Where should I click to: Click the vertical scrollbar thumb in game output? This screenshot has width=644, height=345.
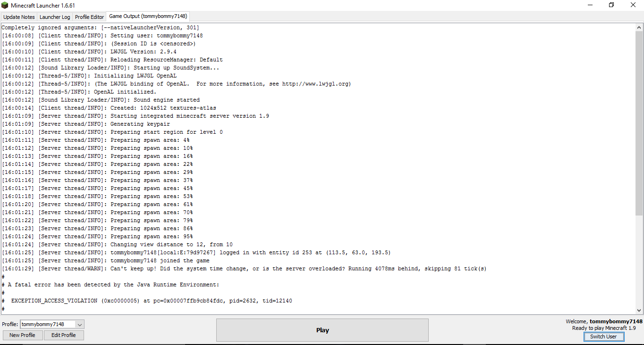639,124
